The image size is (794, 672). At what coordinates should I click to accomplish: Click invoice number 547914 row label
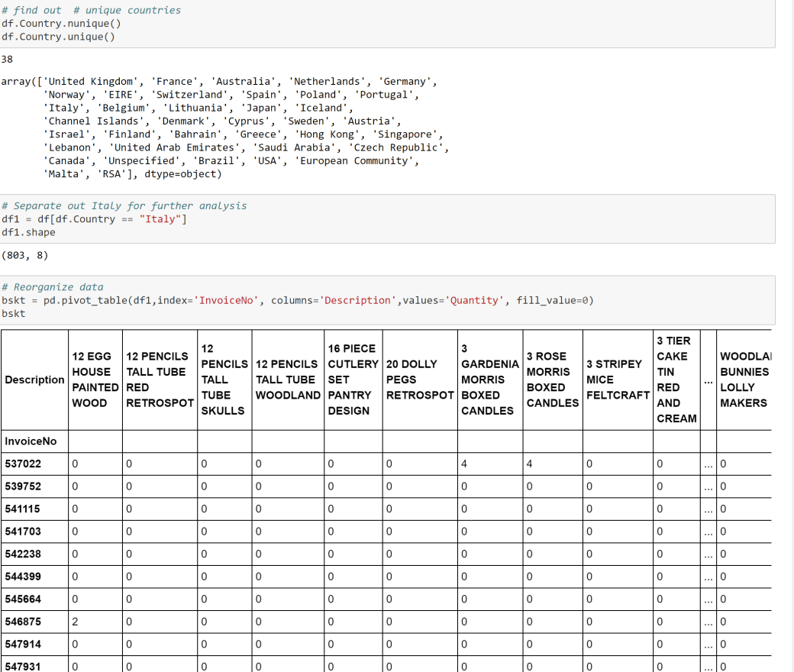click(x=23, y=645)
